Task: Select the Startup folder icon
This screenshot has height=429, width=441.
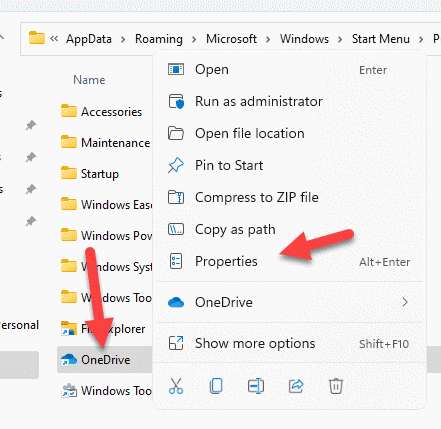Action: click(x=69, y=173)
